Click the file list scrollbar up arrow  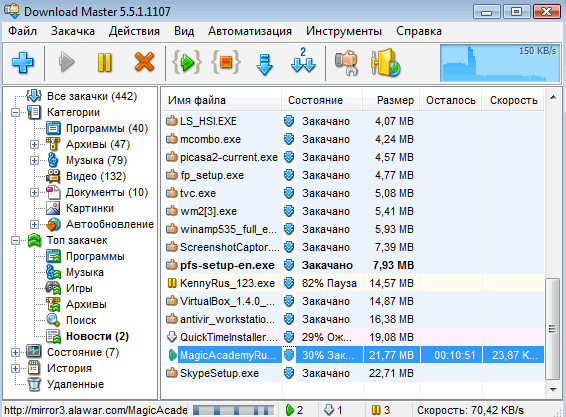[x=553, y=97]
